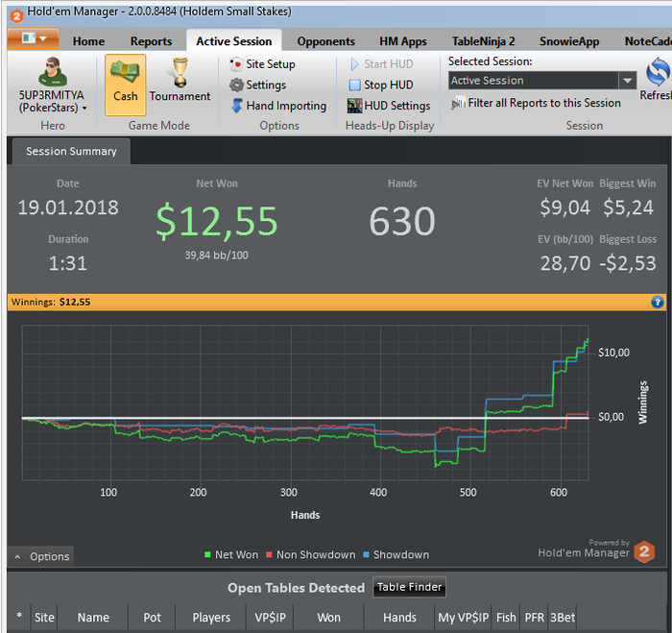This screenshot has height=633, width=672.
Task: Select the Active Session tab
Action: coord(234,41)
